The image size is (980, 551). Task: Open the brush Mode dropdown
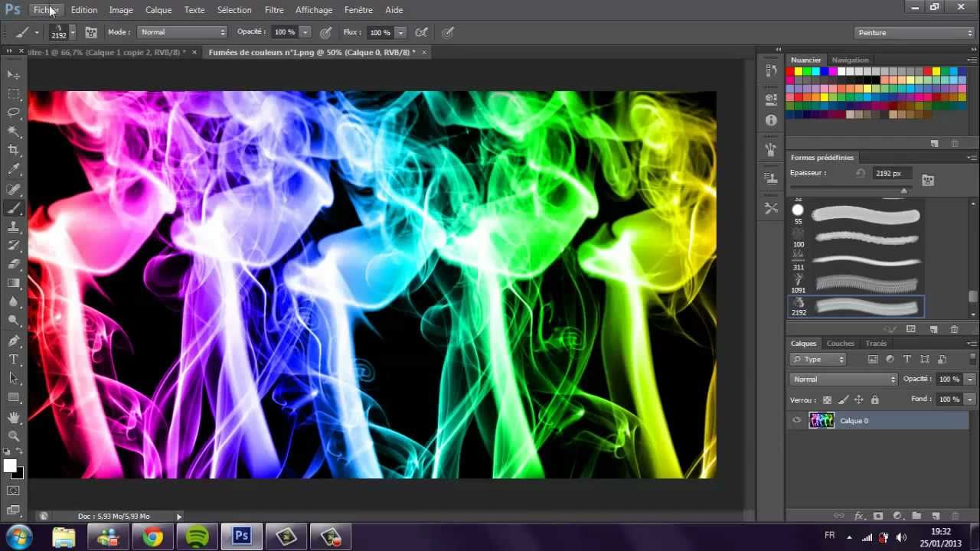(x=182, y=32)
